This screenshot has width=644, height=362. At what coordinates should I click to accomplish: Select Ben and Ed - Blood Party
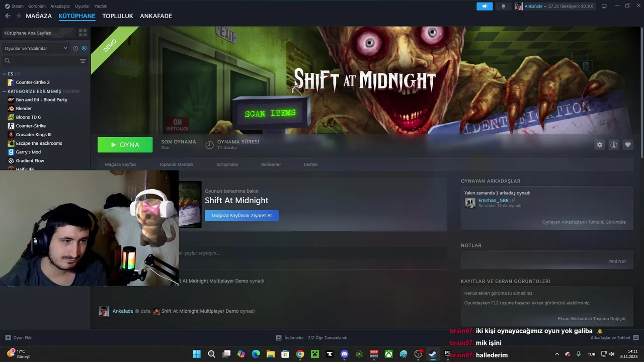41,100
